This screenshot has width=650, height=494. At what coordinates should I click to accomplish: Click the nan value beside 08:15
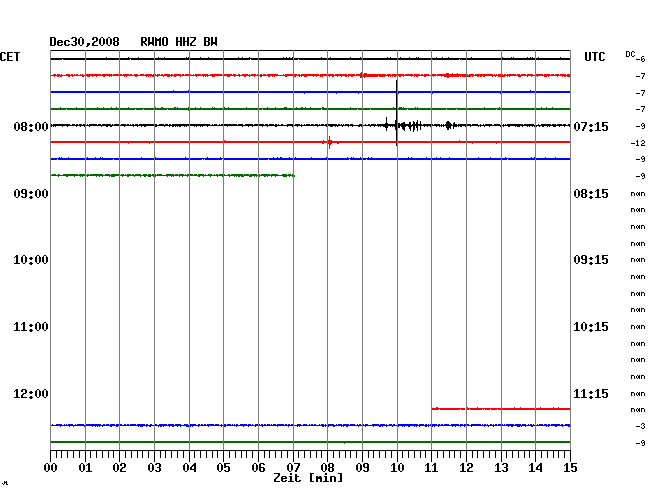coord(638,194)
